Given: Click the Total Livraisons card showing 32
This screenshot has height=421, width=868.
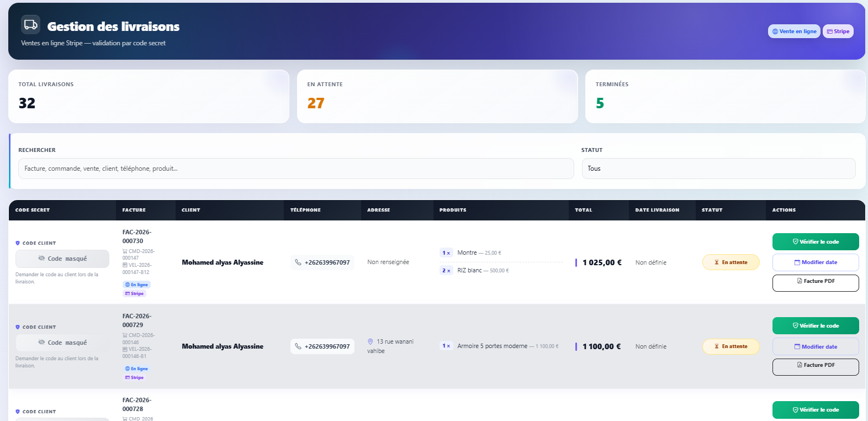Looking at the screenshot, I should click(x=149, y=96).
